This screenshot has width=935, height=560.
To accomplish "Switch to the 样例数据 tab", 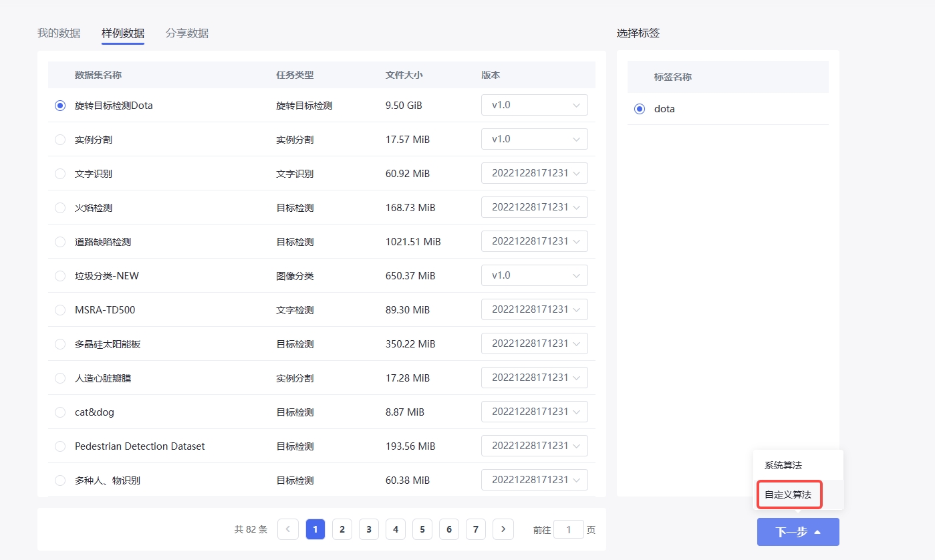I will (x=123, y=33).
